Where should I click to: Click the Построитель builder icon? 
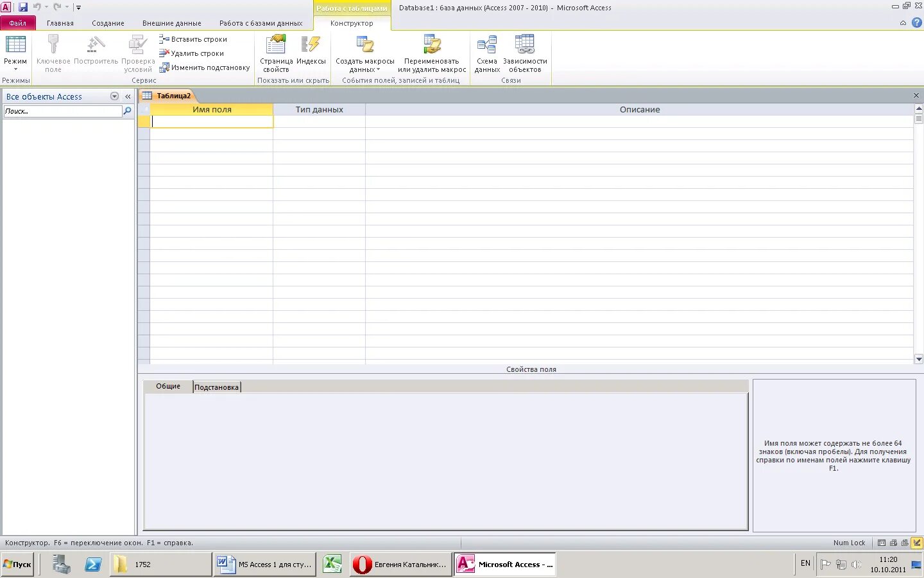point(96,45)
